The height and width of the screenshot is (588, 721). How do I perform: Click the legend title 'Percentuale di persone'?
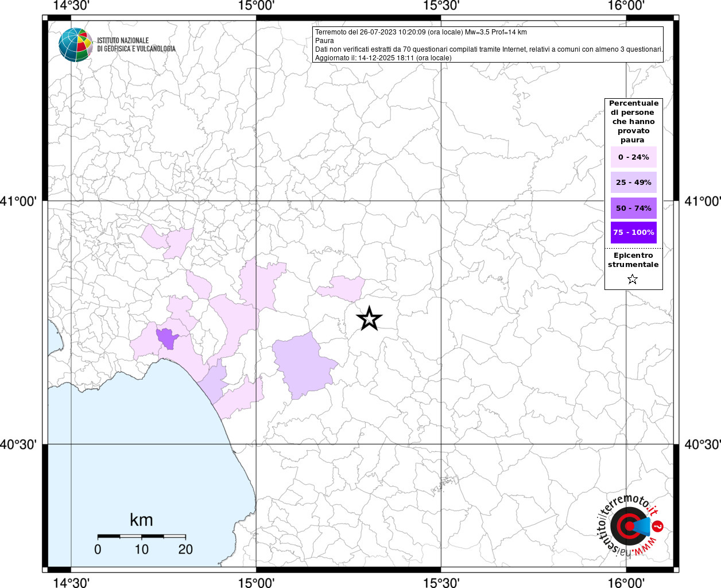[634, 122]
